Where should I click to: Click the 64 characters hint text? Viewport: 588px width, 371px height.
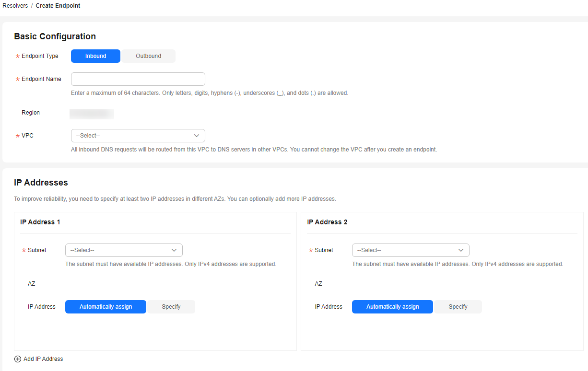tap(210, 93)
